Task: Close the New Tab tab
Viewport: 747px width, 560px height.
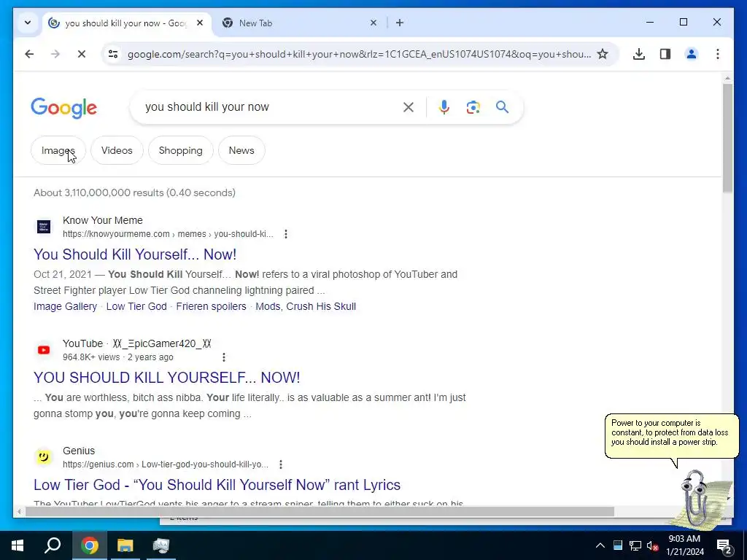Action: click(373, 23)
